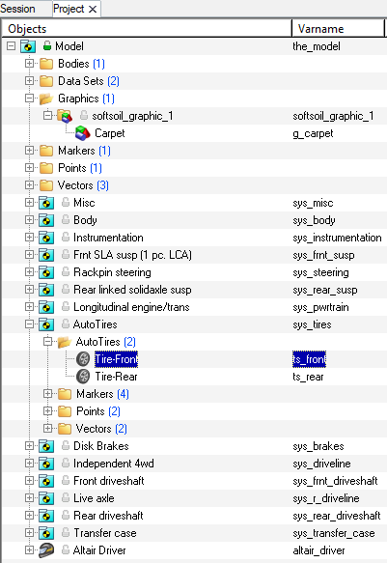Click the softsoil_graphic_1 folder graphic icon
This screenshot has height=563, width=387.
[x=65, y=116]
